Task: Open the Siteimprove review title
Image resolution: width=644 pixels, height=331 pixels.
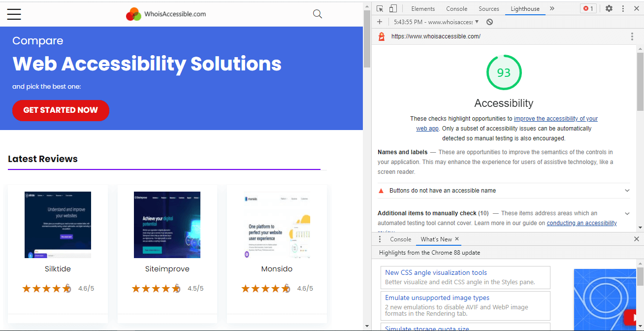Action: (x=167, y=269)
